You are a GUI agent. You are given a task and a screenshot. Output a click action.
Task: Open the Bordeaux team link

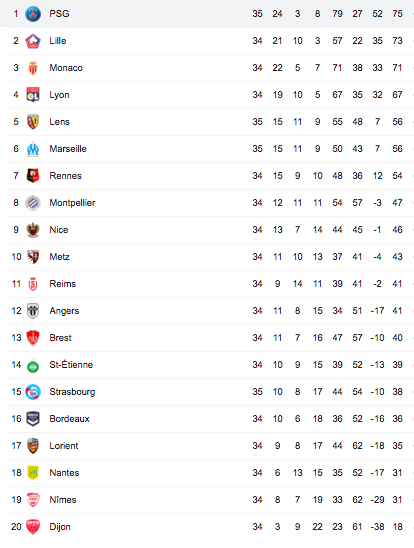70,419
